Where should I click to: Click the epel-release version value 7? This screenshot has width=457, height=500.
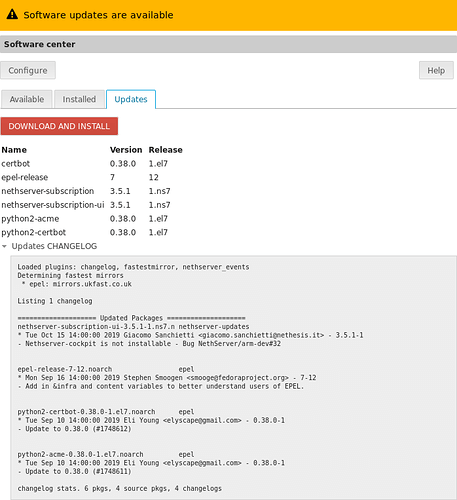(113, 177)
